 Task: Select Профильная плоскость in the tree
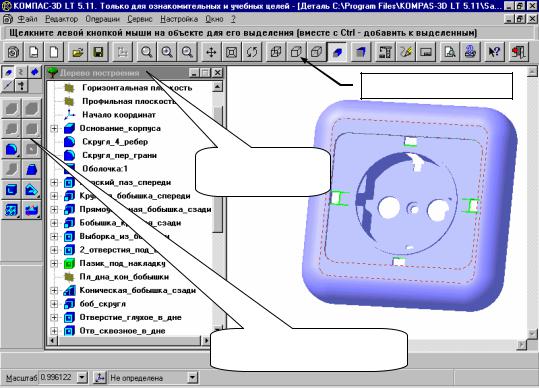[129, 101]
